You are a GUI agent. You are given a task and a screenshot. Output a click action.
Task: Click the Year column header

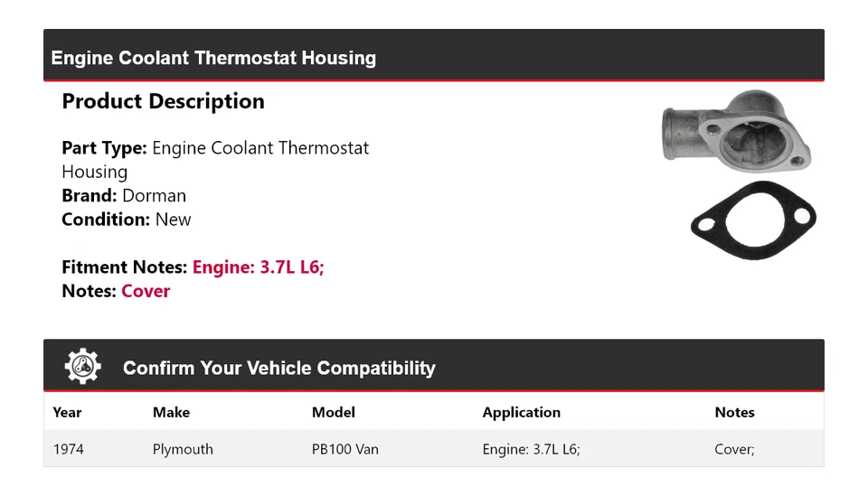pos(67,412)
